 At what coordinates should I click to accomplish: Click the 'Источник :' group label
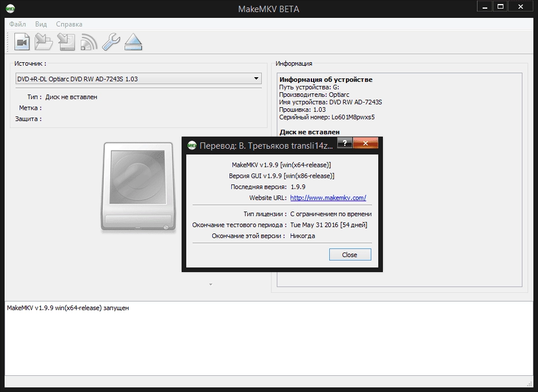(30, 63)
